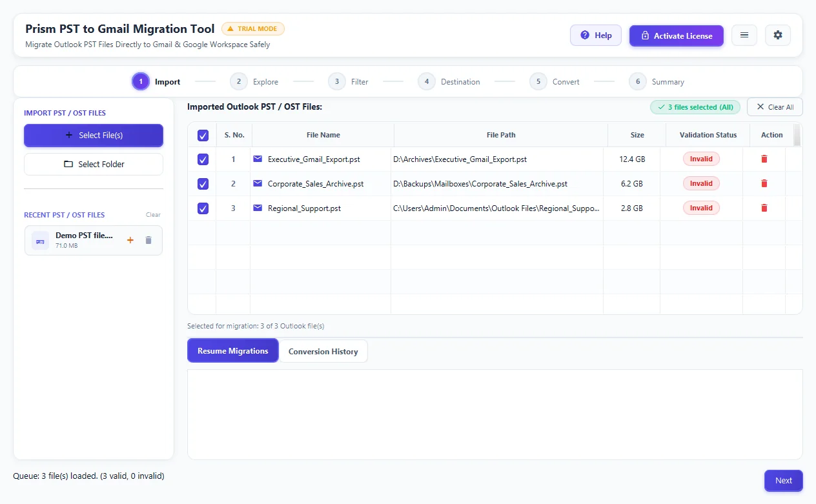The image size is (816, 504).
Task: Uncheck the Executive_Gmail_Export.pst row checkbox
Action: pyautogui.click(x=203, y=159)
